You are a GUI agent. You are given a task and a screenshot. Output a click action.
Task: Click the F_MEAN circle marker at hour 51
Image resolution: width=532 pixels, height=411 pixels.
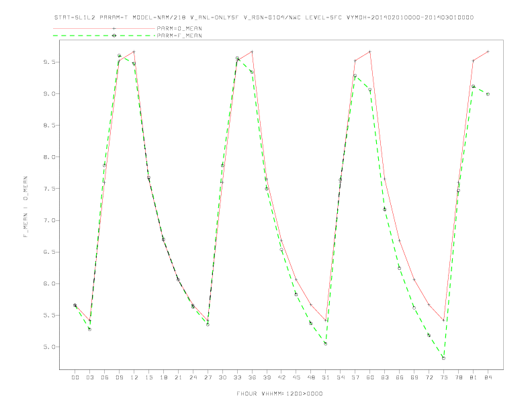pyautogui.click(x=325, y=344)
